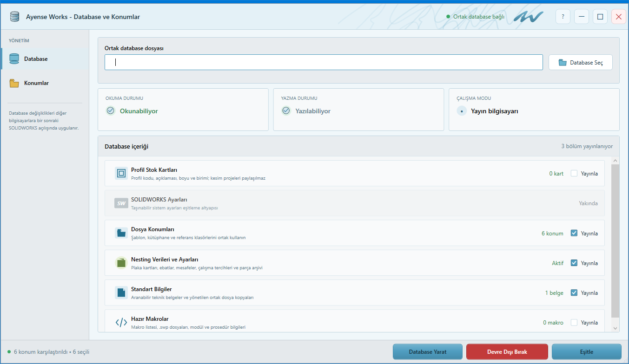The height and width of the screenshot is (364, 629).
Task: Click the Yayın bilgisayarı mode dot icon
Action: 462,111
